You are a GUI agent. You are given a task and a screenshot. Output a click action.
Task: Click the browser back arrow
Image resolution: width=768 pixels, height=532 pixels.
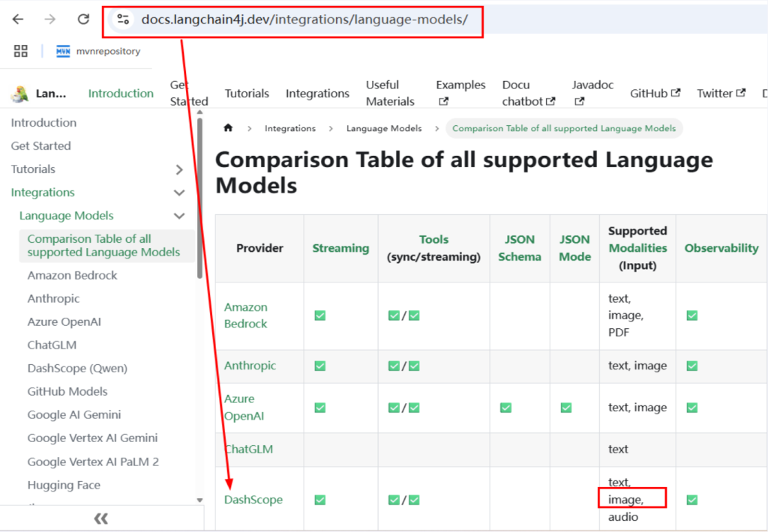(x=18, y=19)
